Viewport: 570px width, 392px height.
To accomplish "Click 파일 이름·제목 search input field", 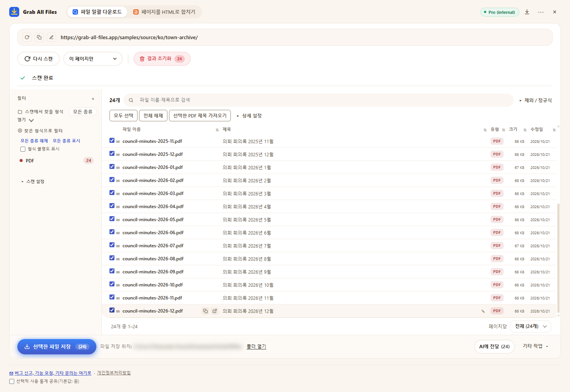I will click(318, 100).
